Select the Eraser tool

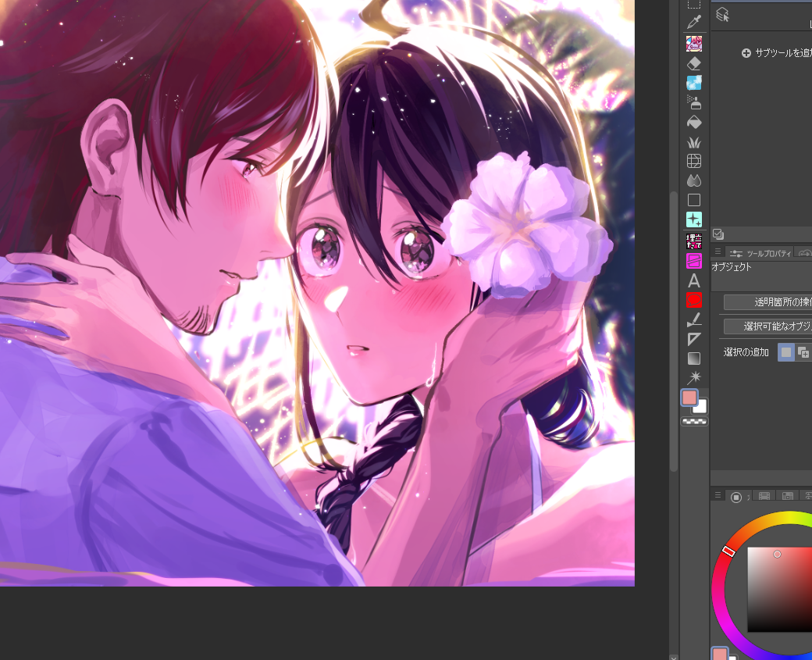694,63
